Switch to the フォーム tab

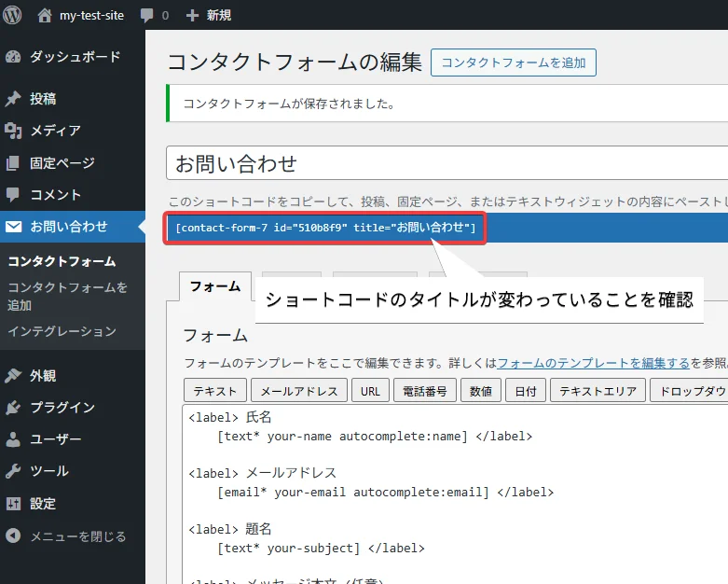[215, 286]
